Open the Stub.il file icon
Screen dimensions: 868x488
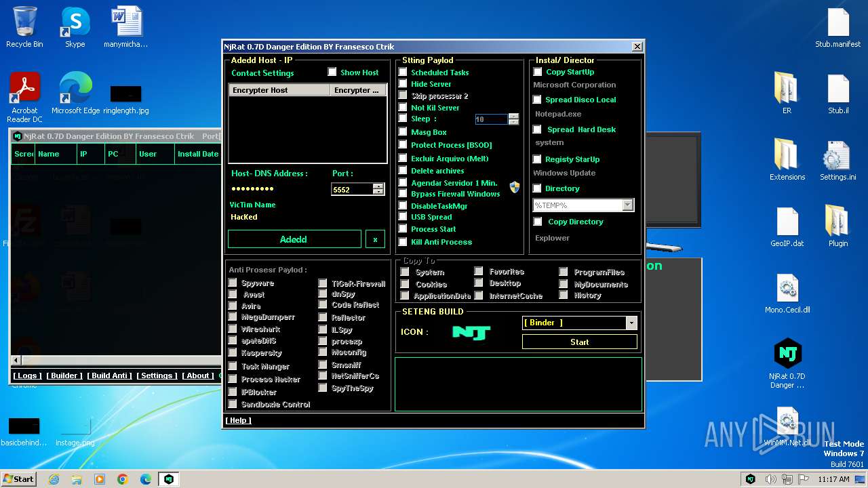(838, 94)
